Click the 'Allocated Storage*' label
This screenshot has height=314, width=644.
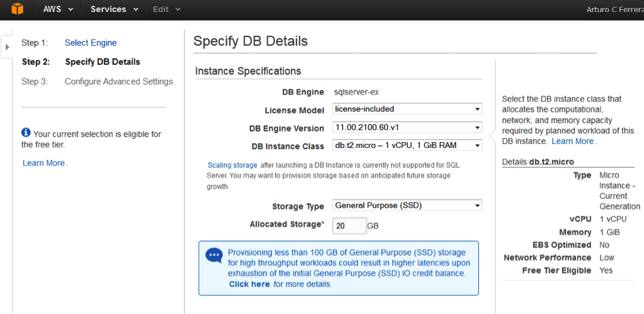287,224
